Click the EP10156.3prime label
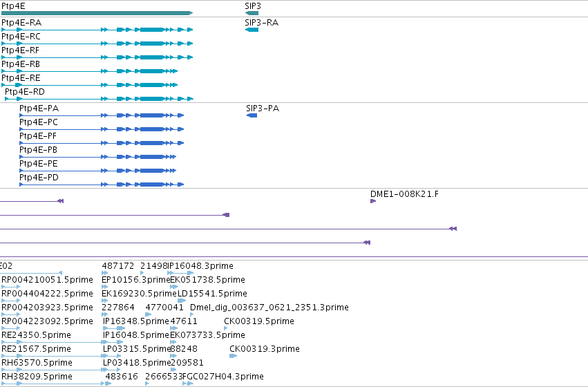 136,280
